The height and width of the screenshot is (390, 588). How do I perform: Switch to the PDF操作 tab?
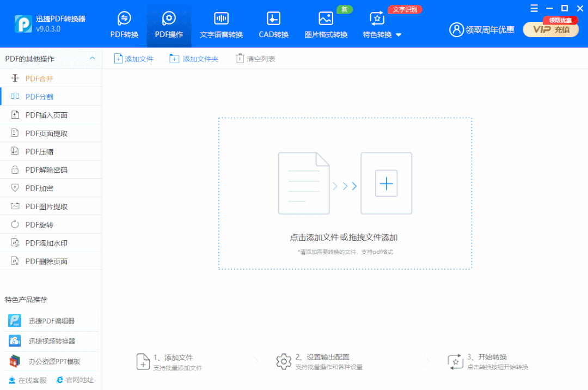click(169, 25)
